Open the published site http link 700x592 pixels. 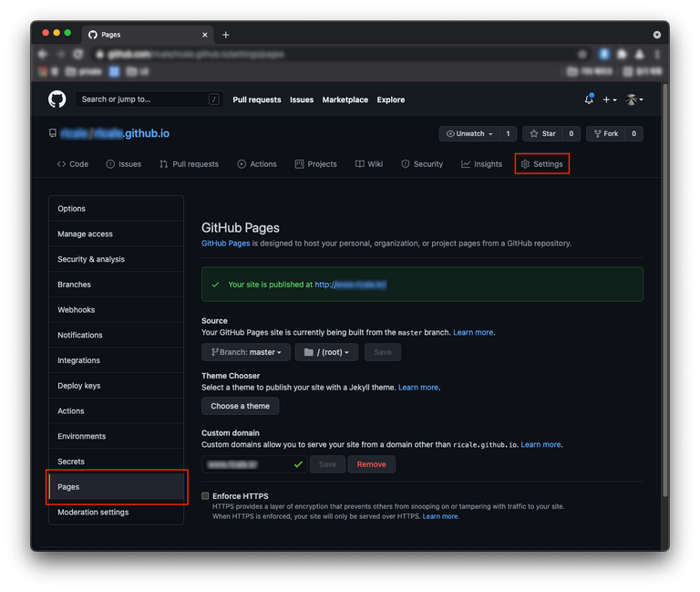pos(350,285)
